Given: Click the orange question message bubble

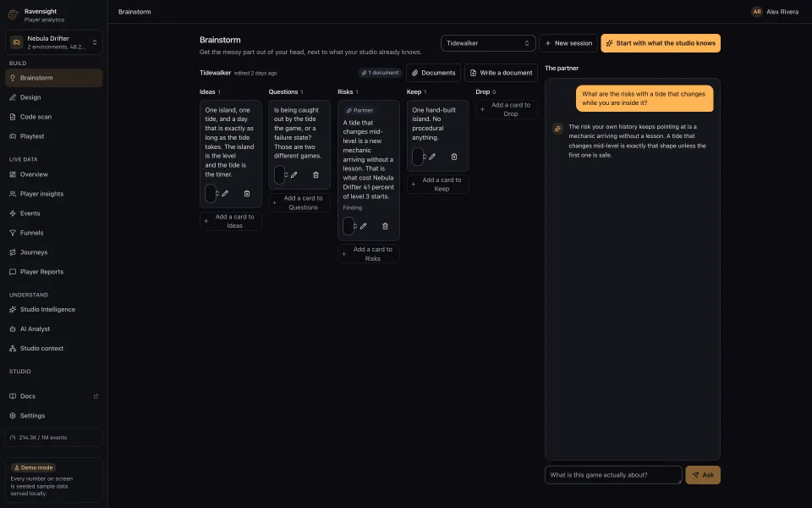Looking at the screenshot, I should [x=645, y=98].
